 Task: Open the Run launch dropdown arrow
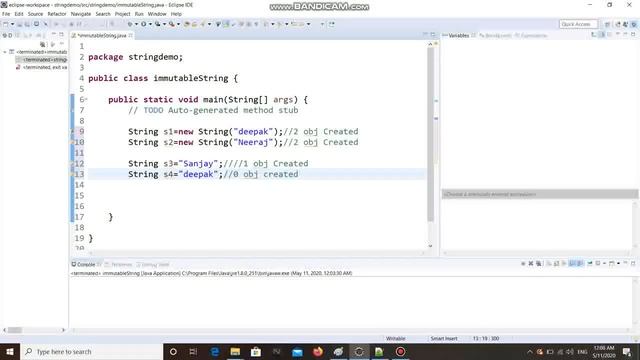(x=150, y=24)
